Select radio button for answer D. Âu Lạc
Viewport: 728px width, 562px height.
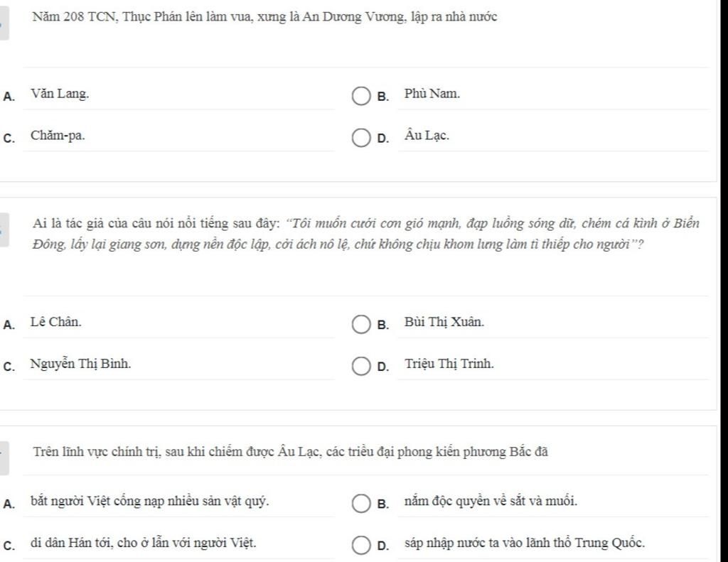[x=360, y=139]
